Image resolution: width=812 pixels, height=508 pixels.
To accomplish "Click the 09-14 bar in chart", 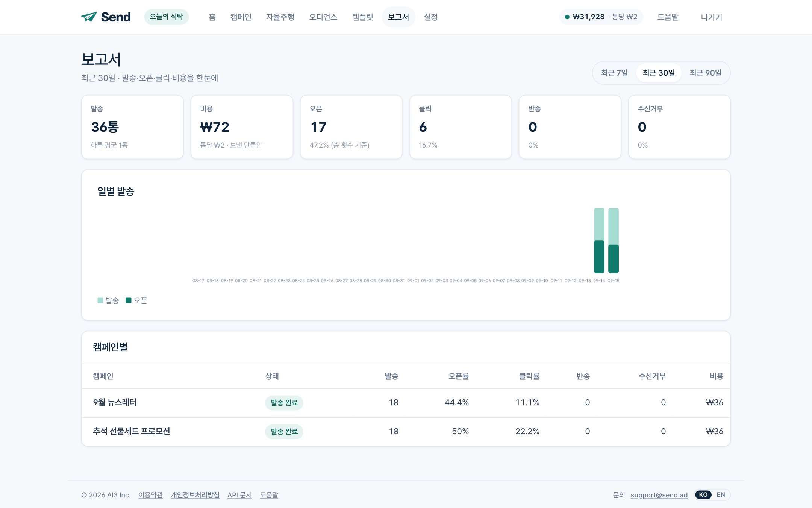I will 599,240.
